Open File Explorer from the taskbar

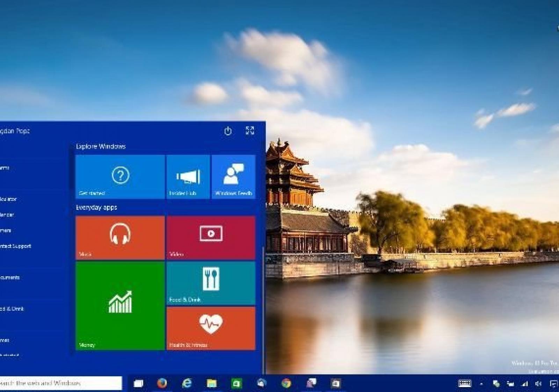click(x=212, y=383)
